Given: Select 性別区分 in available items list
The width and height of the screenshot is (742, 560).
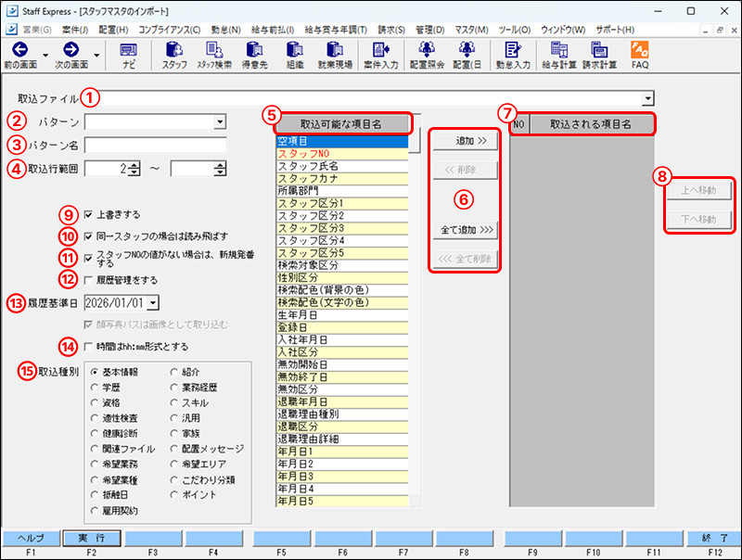Looking at the screenshot, I should tap(342, 277).
